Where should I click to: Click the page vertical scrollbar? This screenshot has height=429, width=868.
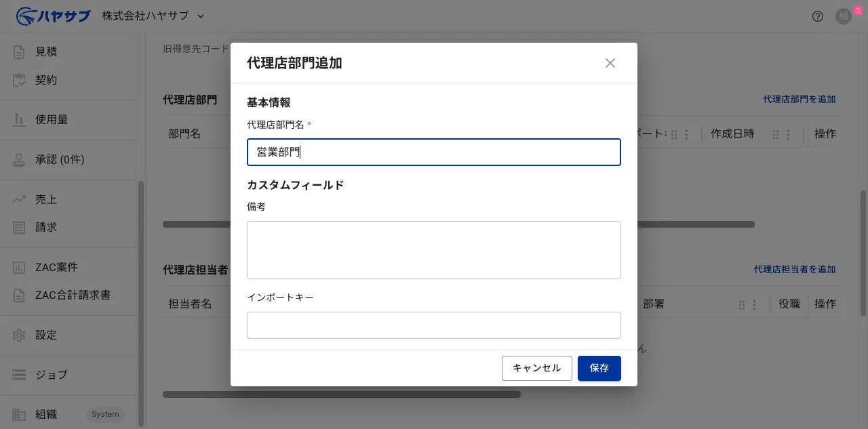pyautogui.click(x=863, y=253)
